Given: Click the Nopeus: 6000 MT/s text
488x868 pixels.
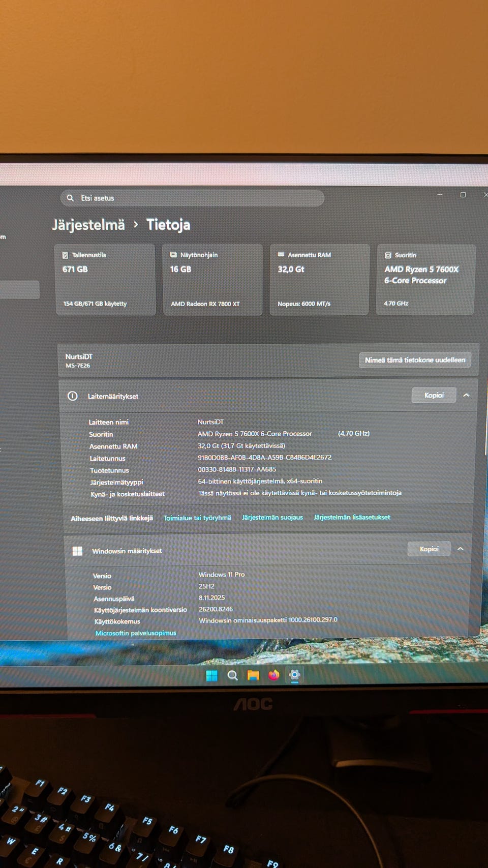Looking at the screenshot, I should [x=304, y=304].
